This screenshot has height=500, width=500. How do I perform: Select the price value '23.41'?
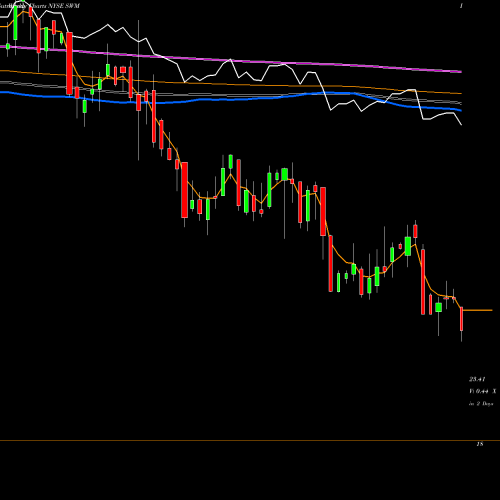coord(477,379)
